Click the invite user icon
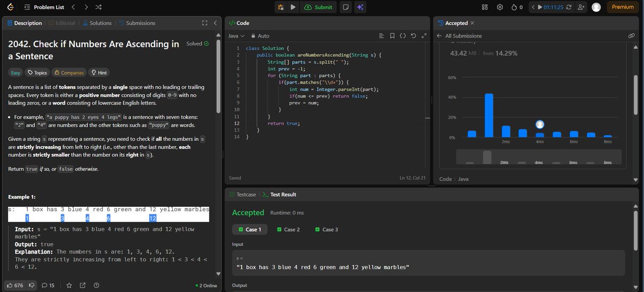644x292 pixels. 581,7
